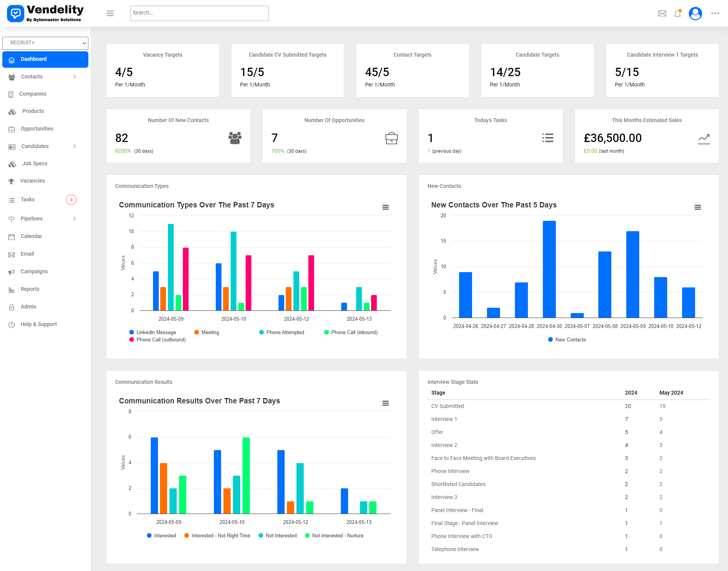Click the CV Submitted stage row

click(x=568, y=406)
